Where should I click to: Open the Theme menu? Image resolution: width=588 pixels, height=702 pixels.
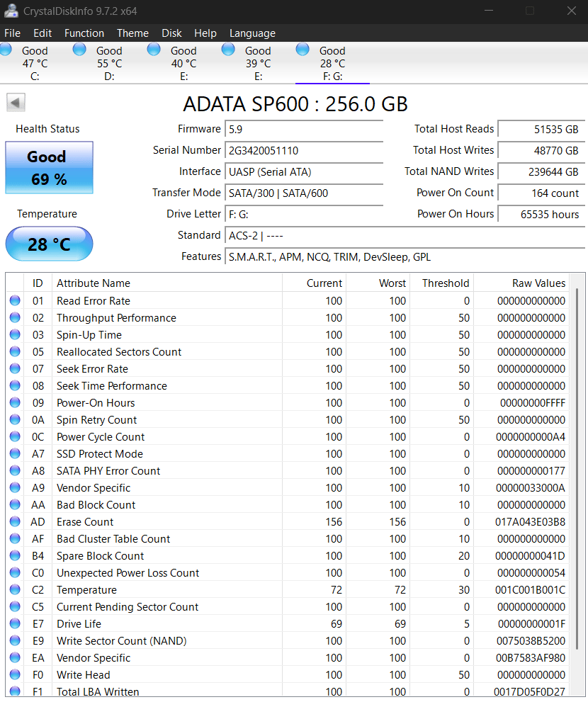tap(132, 33)
